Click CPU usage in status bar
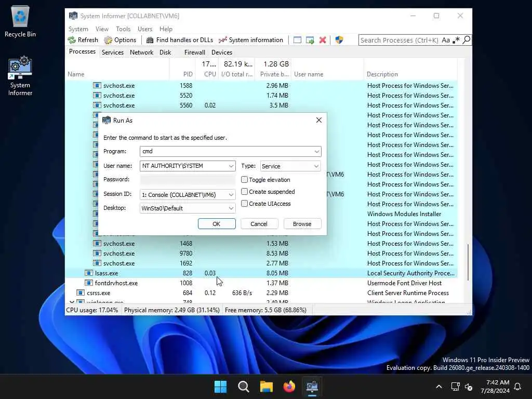This screenshot has height=399, width=532. [92, 310]
